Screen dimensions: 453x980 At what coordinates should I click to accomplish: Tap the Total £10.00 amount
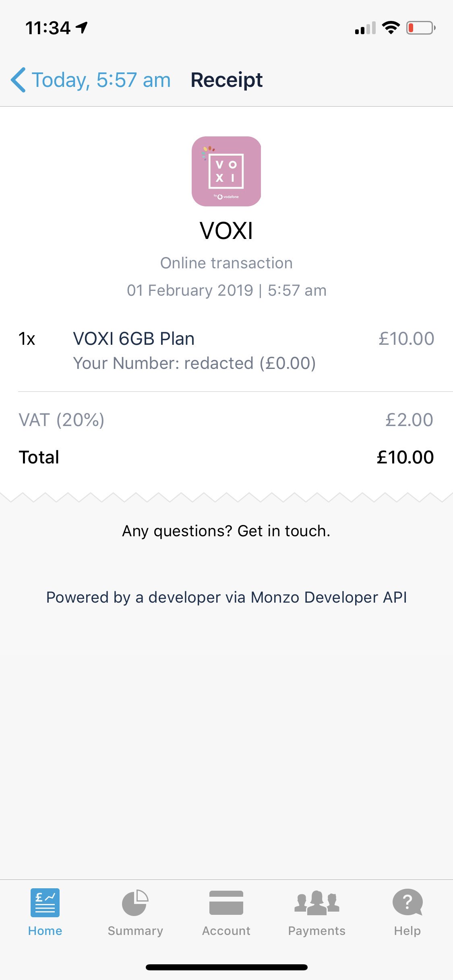405,457
